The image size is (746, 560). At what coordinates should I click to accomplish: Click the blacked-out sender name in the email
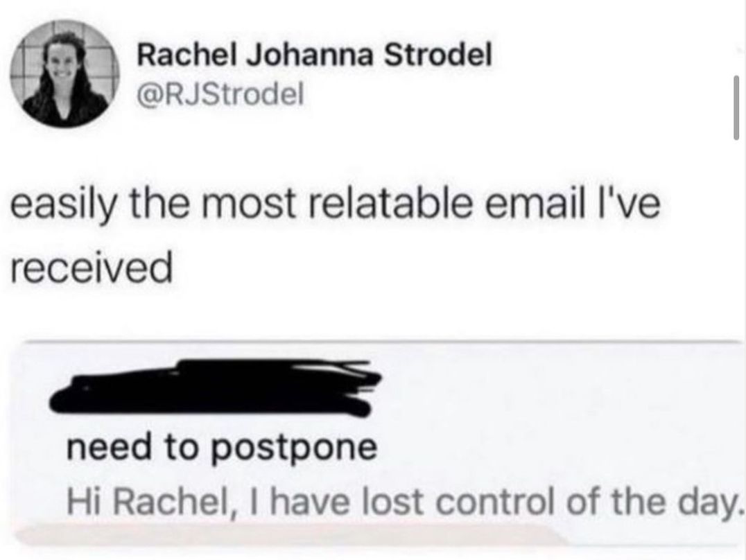(216, 386)
